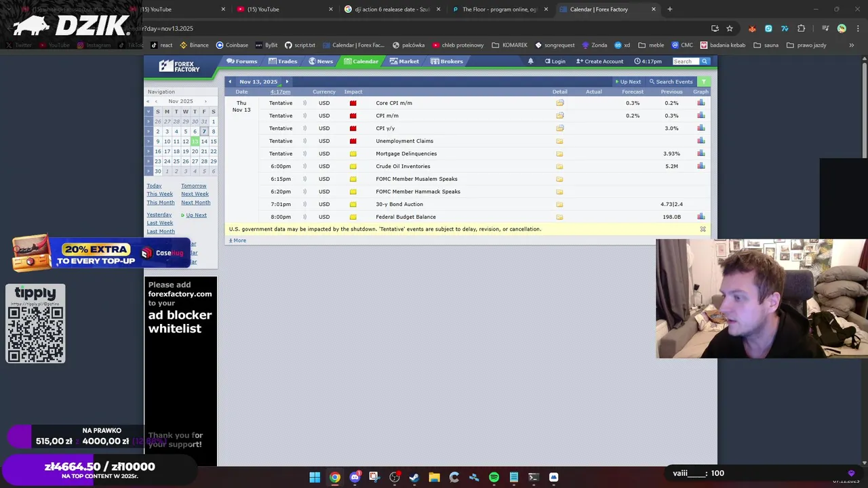Click the green calendar filter icon
868x488 pixels.
point(704,81)
